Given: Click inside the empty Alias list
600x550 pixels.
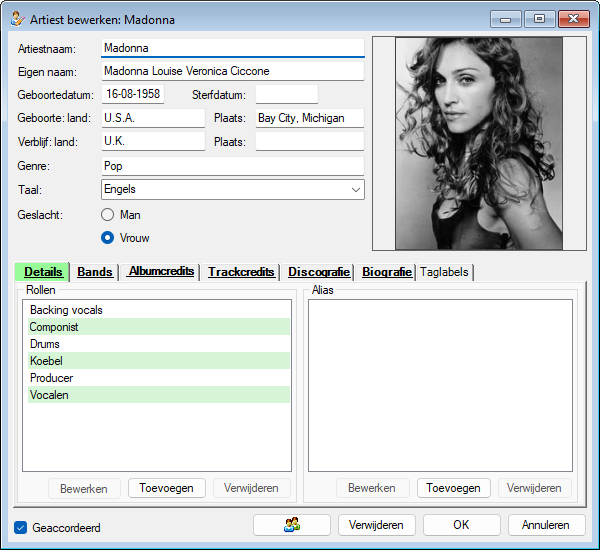Looking at the screenshot, I should [x=440, y=385].
